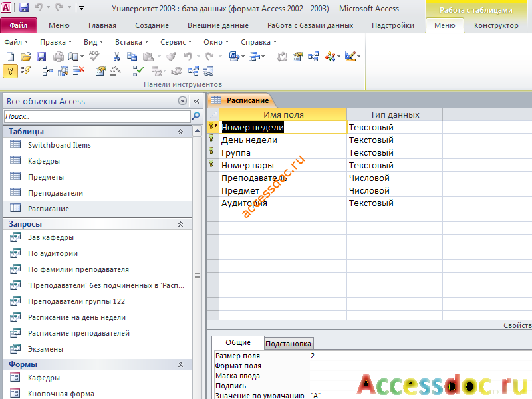Click the Open folder icon
Image resolution: width=532 pixels, height=399 pixels.
[x=26, y=57]
